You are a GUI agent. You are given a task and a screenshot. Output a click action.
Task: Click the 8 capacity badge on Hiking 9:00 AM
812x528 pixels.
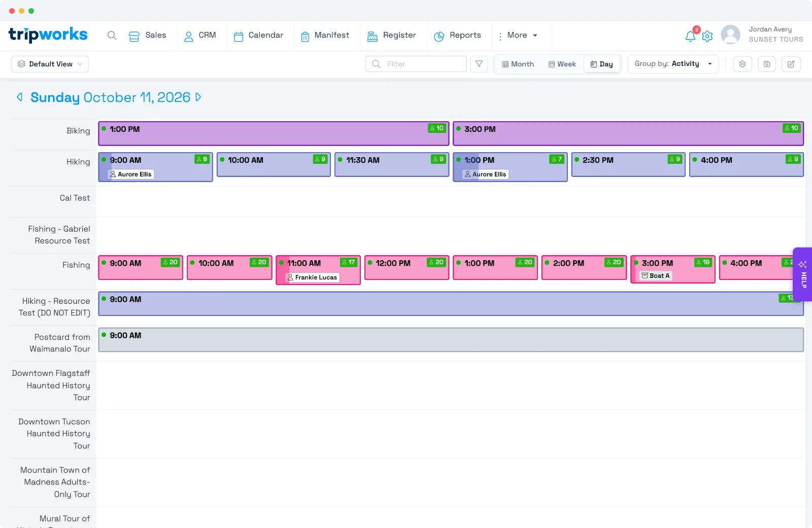pos(202,159)
